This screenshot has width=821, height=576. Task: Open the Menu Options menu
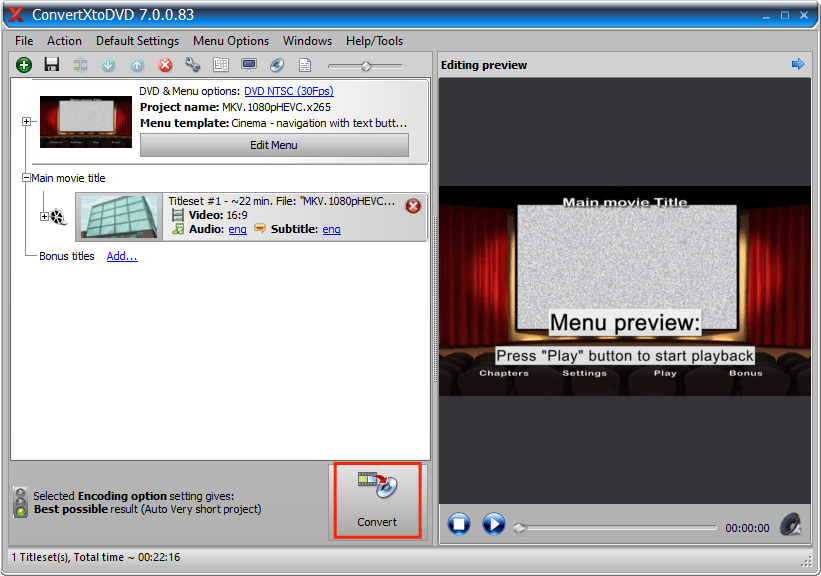pos(230,41)
